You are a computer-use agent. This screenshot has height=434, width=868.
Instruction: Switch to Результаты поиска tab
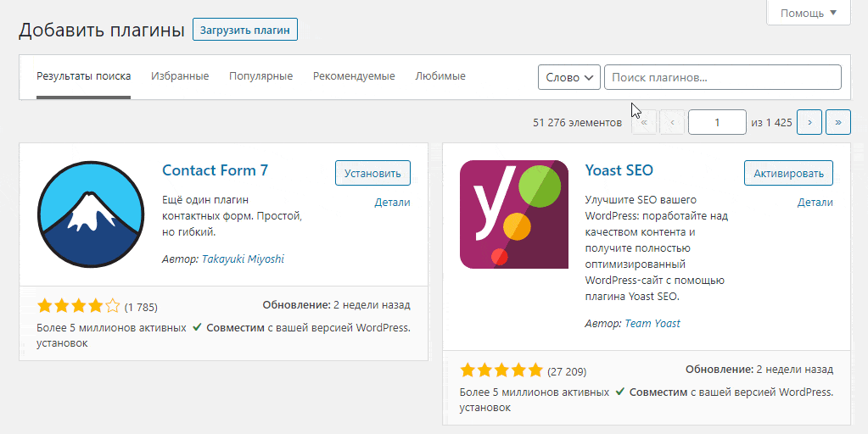point(84,76)
